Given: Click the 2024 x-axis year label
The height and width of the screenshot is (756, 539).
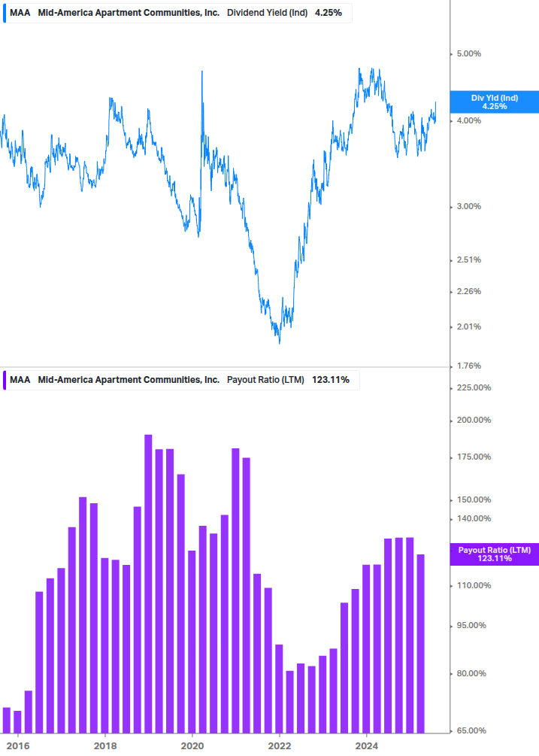Looking at the screenshot, I should 367,746.
